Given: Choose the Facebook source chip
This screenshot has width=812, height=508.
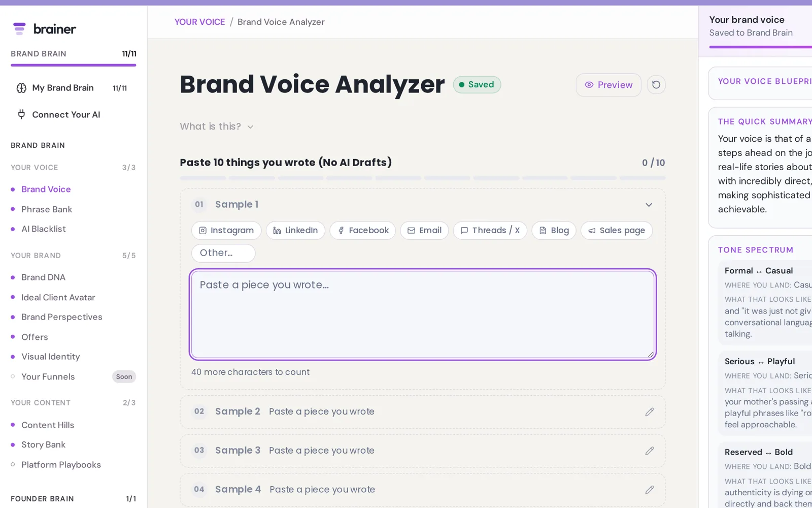Looking at the screenshot, I should tap(363, 231).
